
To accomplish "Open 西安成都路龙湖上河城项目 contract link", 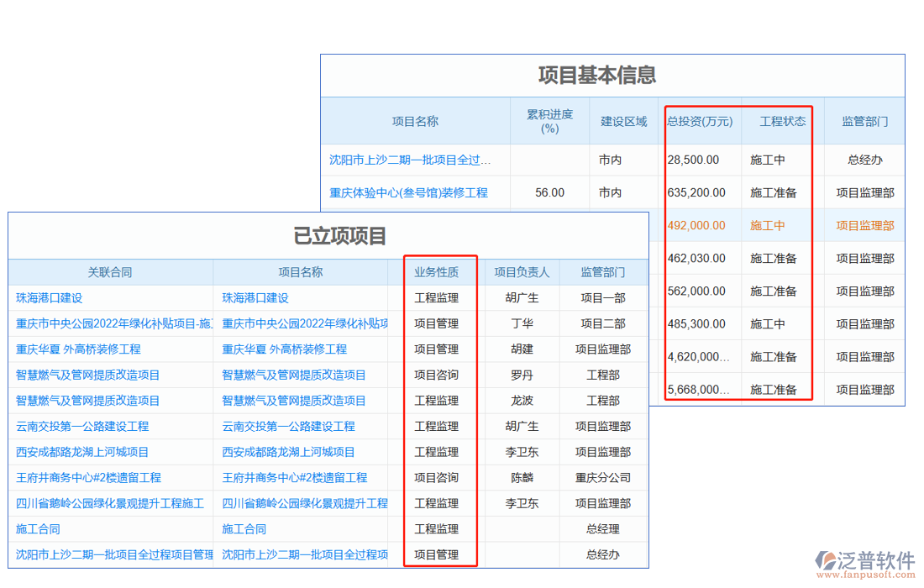I will click(x=82, y=452).
